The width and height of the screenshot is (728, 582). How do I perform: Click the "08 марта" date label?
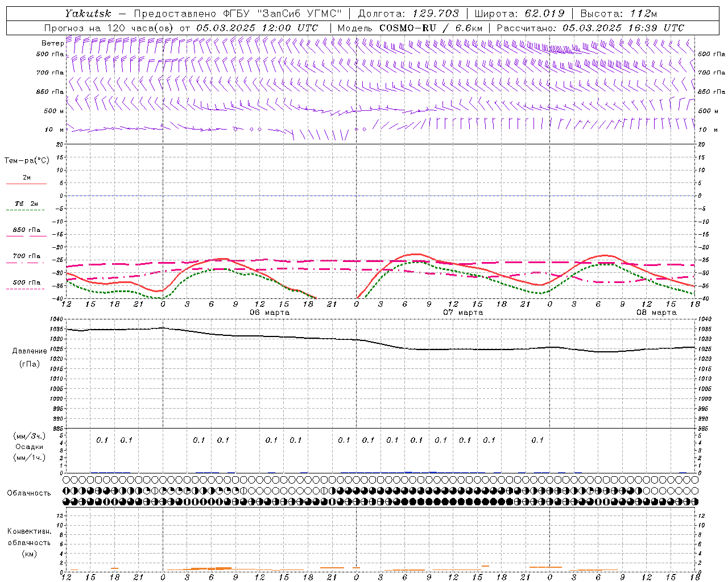(x=656, y=313)
